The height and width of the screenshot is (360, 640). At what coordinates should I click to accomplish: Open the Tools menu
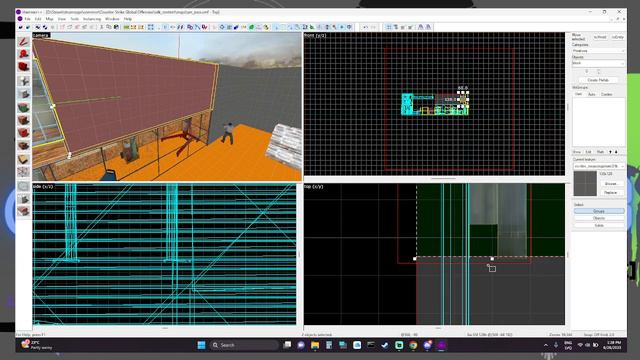click(75, 19)
